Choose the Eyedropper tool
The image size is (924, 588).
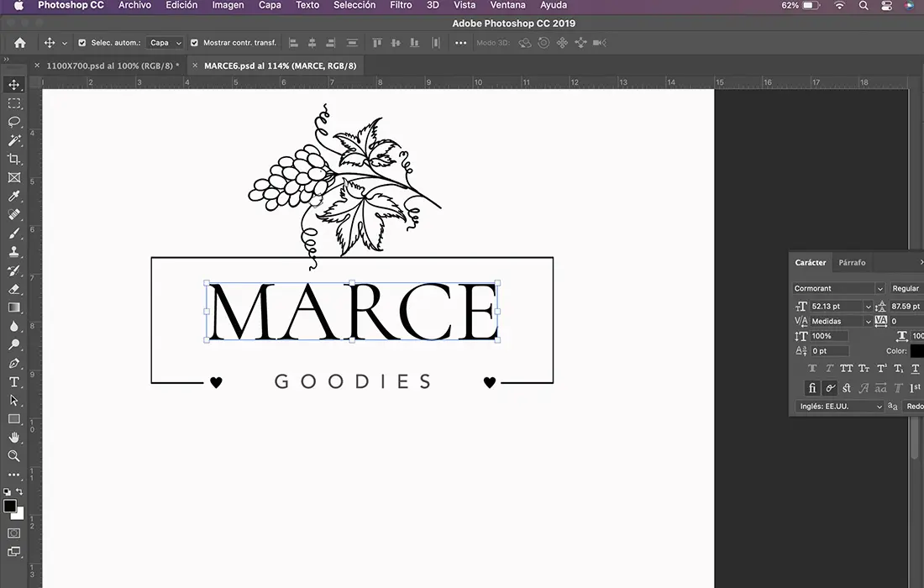[x=14, y=196]
